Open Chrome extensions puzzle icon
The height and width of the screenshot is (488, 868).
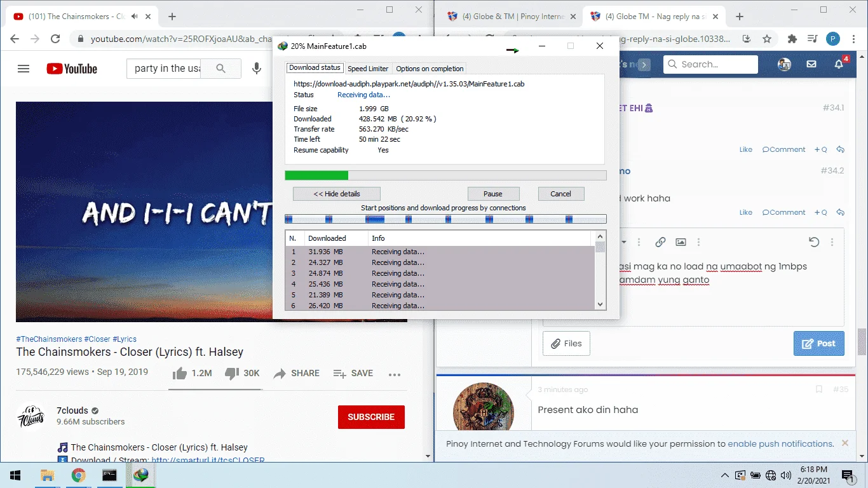(x=792, y=39)
